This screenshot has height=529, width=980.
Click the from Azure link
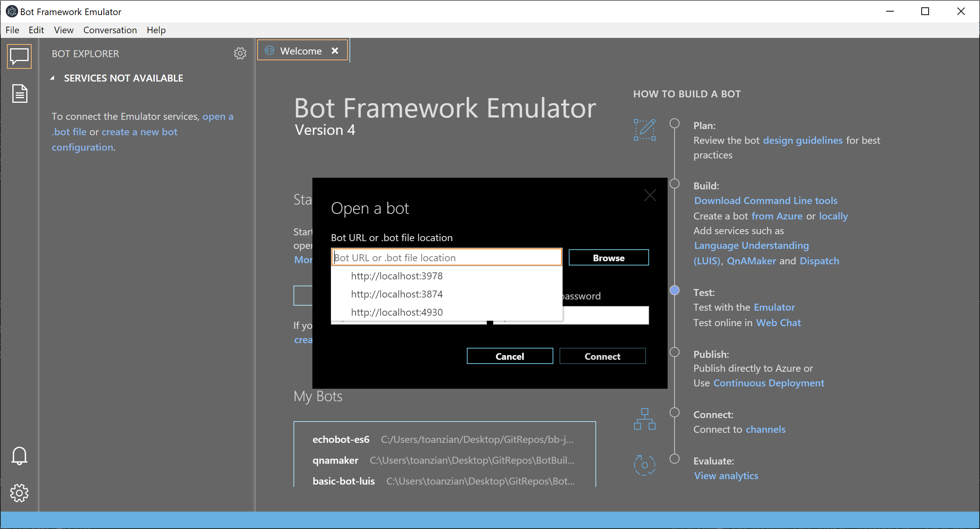tap(777, 216)
